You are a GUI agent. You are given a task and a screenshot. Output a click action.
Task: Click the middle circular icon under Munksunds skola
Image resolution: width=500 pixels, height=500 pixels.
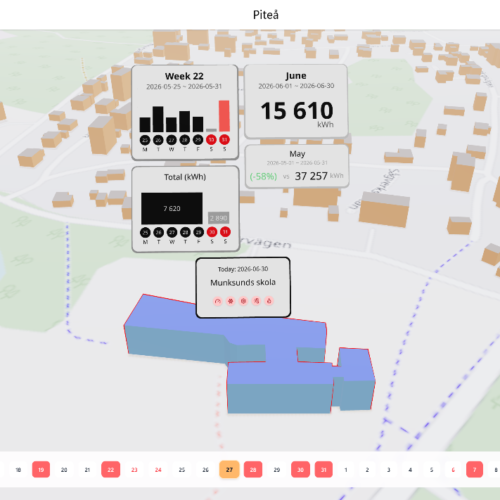pyautogui.click(x=243, y=301)
